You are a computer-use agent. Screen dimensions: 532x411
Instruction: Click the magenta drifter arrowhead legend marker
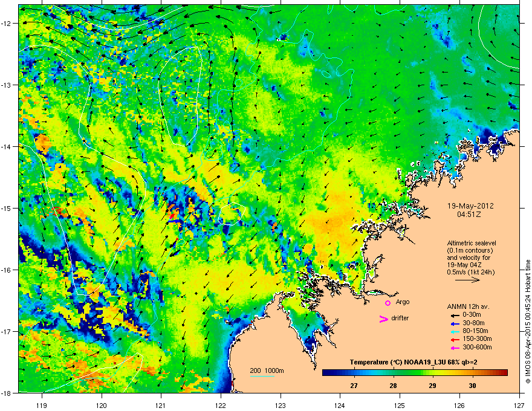[x=383, y=319]
